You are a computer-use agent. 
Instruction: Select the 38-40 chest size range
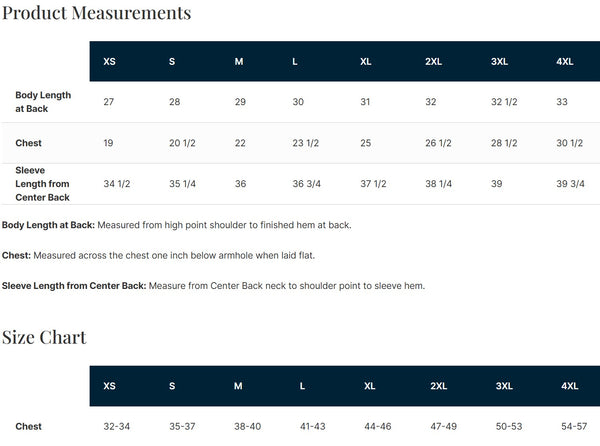pyautogui.click(x=246, y=427)
